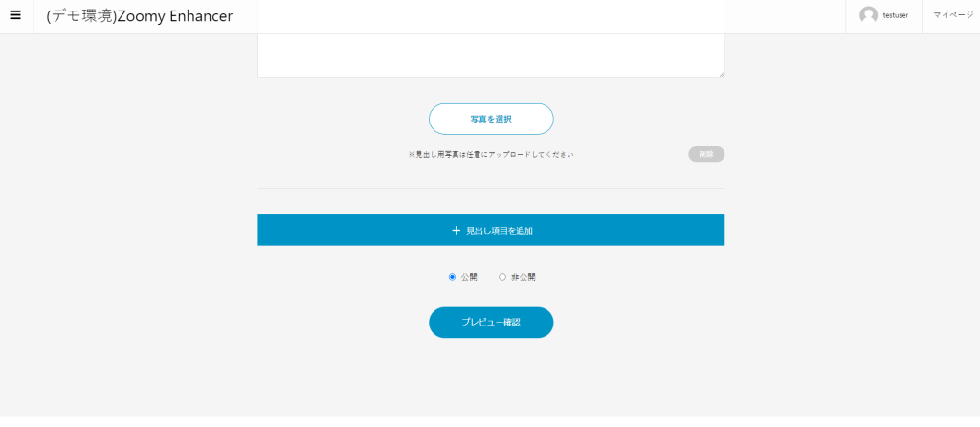980x427 pixels.
Task: Click the divider line below the photo note
Action: pyautogui.click(x=490, y=189)
